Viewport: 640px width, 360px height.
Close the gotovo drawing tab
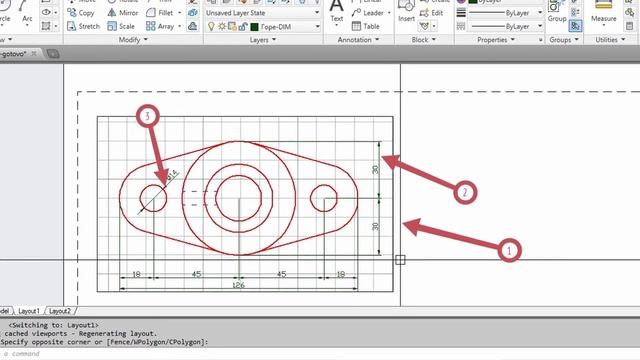(x=34, y=53)
